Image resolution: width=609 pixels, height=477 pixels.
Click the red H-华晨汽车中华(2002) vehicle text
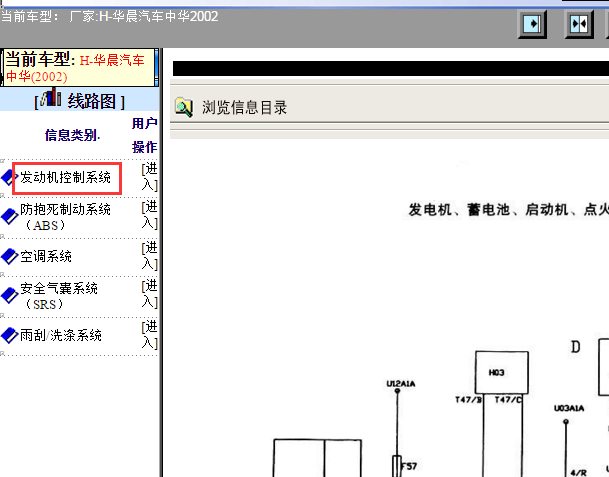[x=75, y=68]
